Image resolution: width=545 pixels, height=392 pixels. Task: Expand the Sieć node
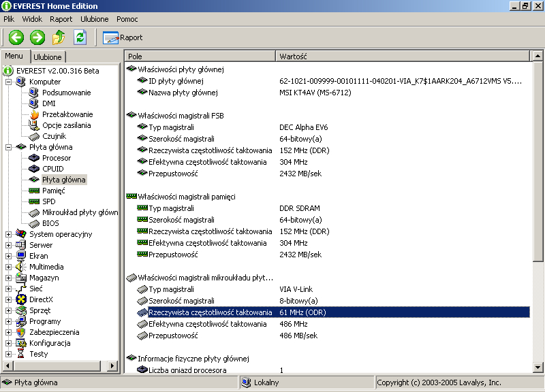tap(8, 289)
